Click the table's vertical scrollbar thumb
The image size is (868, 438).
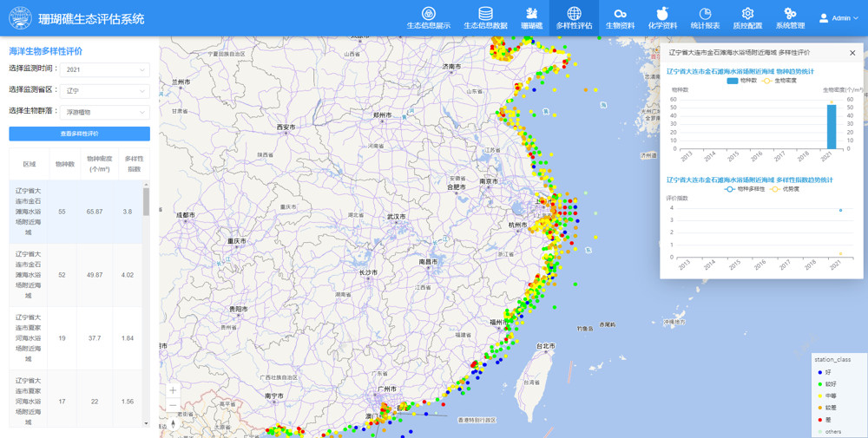click(x=146, y=201)
